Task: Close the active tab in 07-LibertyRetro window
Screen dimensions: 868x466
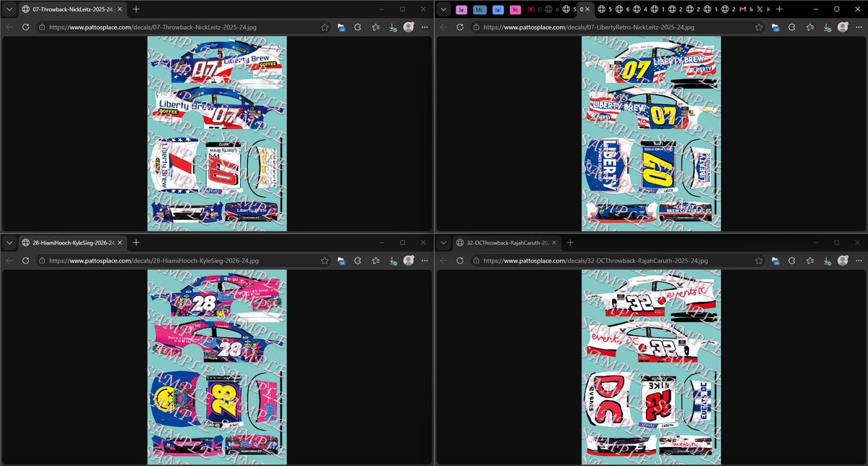Action: pyautogui.click(x=588, y=9)
